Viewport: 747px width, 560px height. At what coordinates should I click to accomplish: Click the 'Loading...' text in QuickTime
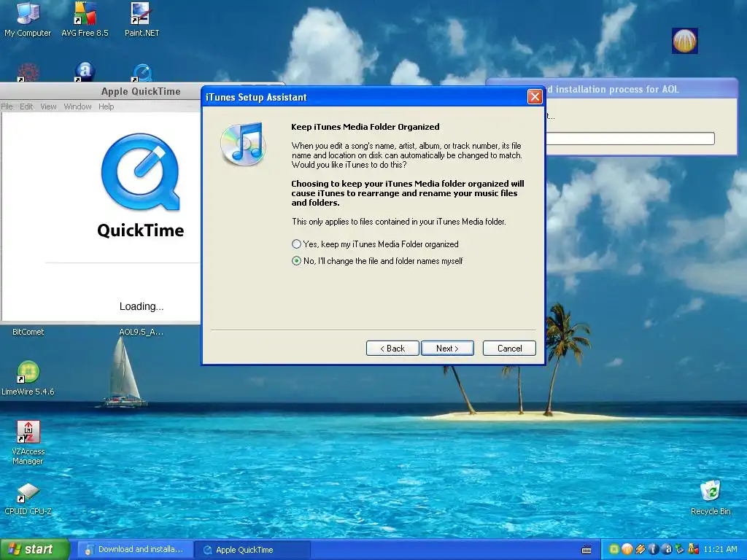coord(142,306)
